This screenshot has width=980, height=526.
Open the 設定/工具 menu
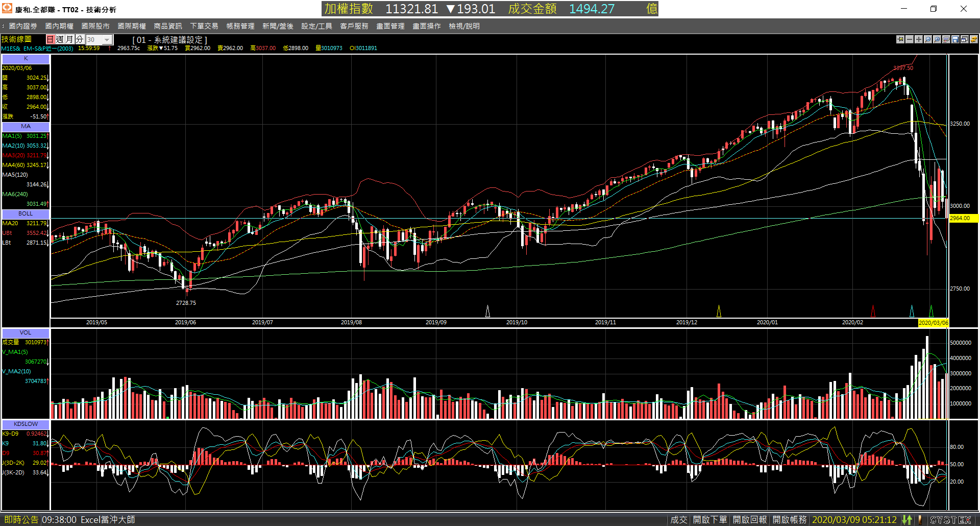[316, 26]
